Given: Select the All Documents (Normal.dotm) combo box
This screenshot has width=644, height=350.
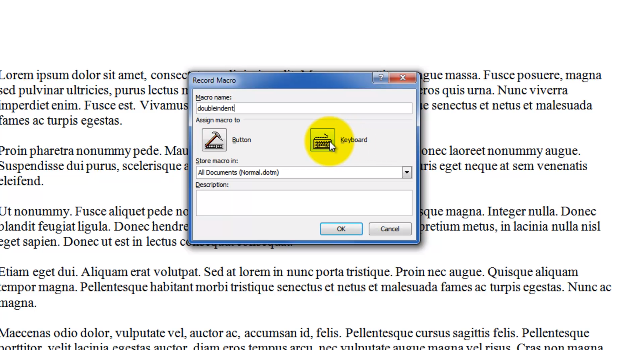Looking at the screenshot, I should (304, 172).
